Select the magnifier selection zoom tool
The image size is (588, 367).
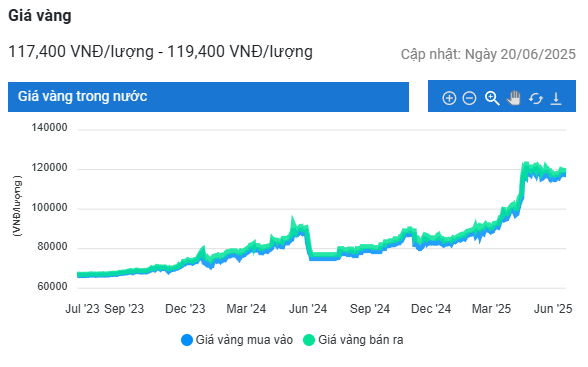(x=492, y=98)
